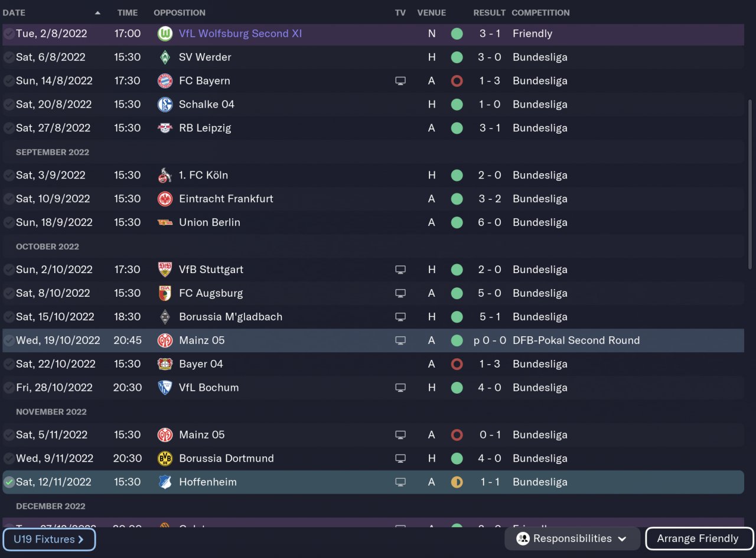The image size is (756, 558).
Task: Click the Eintracht Frankfurt club badge
Action: coord(165,199)
